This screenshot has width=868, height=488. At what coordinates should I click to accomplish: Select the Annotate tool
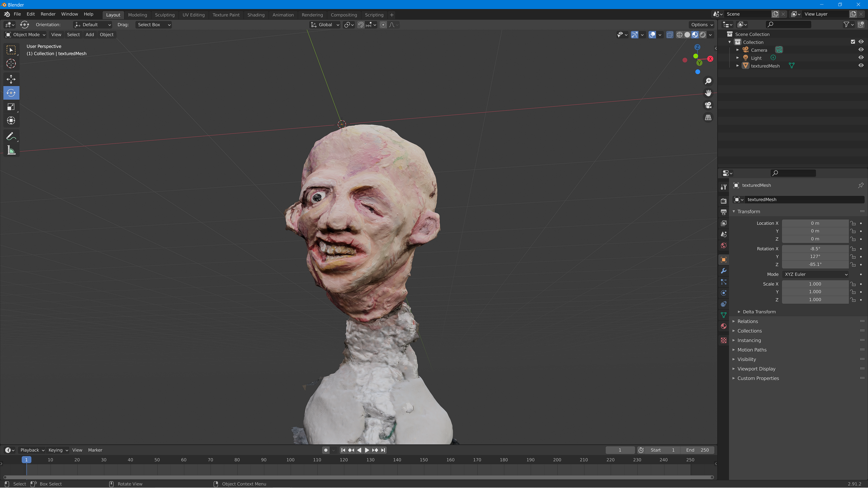tap(11, 136)
